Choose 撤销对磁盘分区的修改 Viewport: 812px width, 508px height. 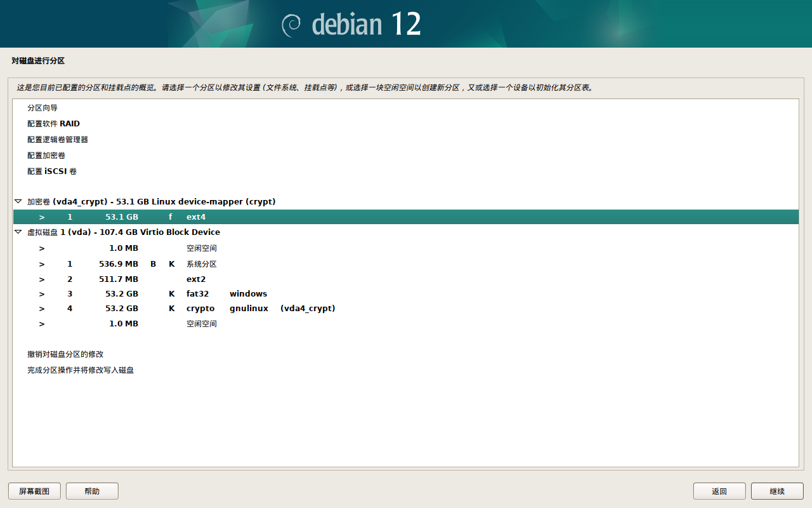click(405, 354)
